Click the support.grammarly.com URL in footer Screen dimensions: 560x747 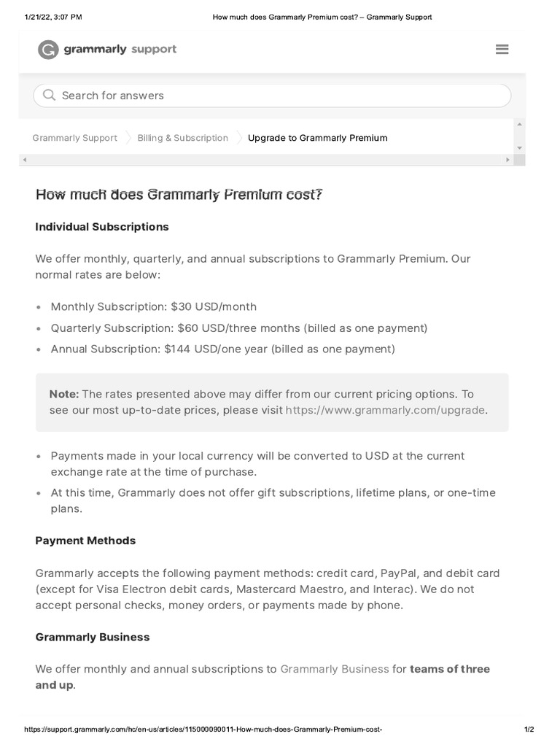(203, 729)
